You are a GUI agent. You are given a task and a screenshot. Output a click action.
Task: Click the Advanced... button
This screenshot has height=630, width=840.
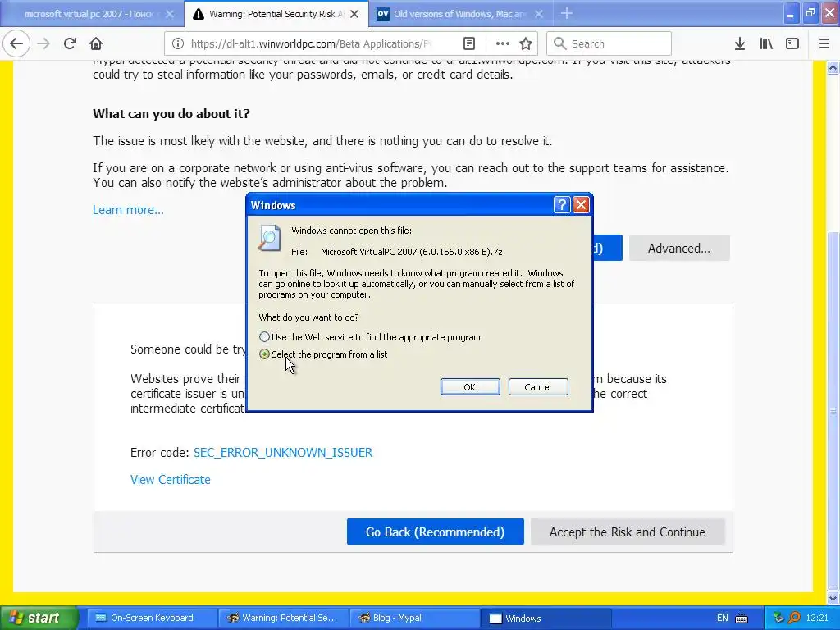tap(679, 248)
